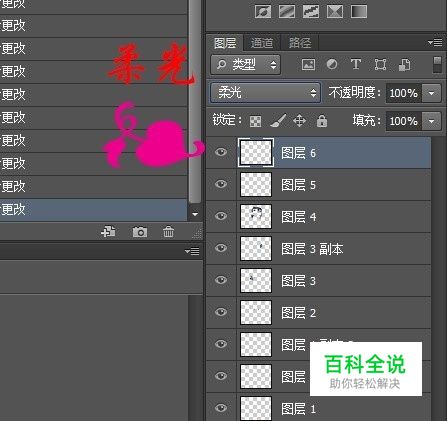The width and height of the screenshot is (447, 421).
Task: Select 图层 2 layer name
Action: (x=298, y=313)
